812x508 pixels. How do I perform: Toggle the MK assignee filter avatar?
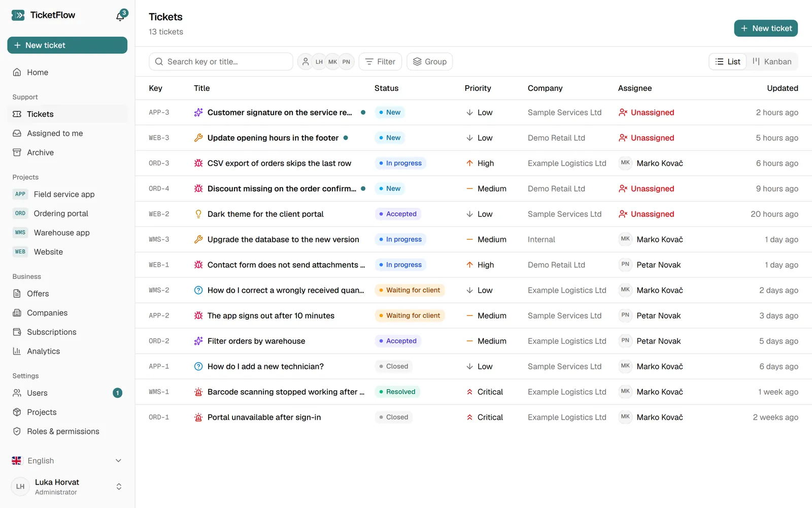332,61
